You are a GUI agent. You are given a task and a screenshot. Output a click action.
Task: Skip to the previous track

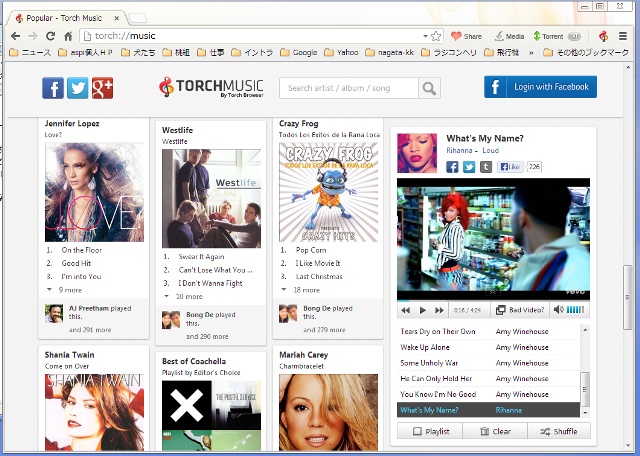coord(405,310)
